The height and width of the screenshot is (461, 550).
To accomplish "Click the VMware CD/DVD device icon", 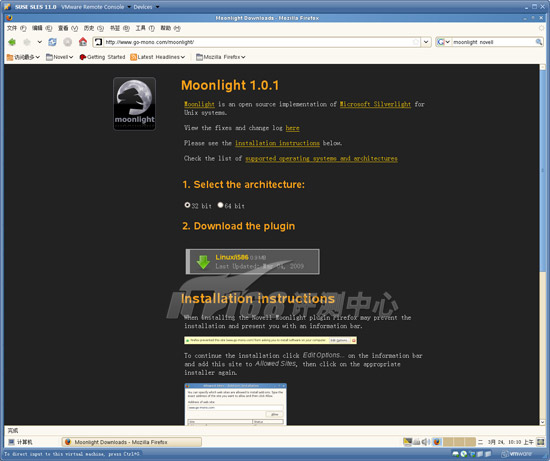I will 464,454.
